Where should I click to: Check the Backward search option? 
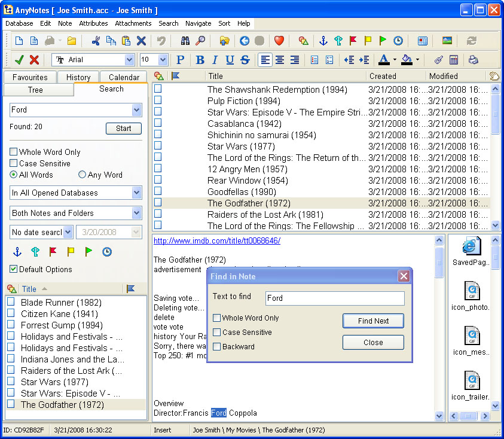[217, 347]
